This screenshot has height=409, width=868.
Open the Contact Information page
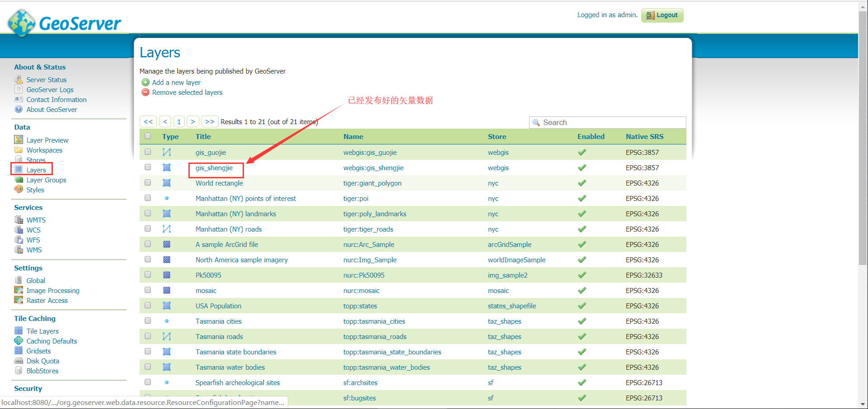tap(56, 99)
